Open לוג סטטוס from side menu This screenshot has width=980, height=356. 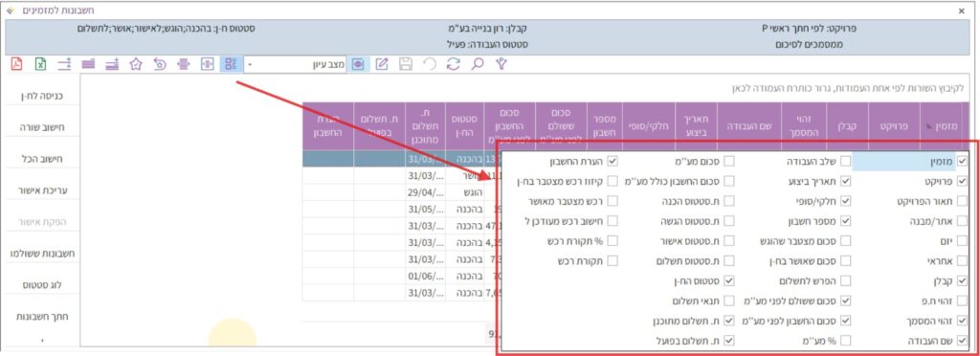point(42,285)
